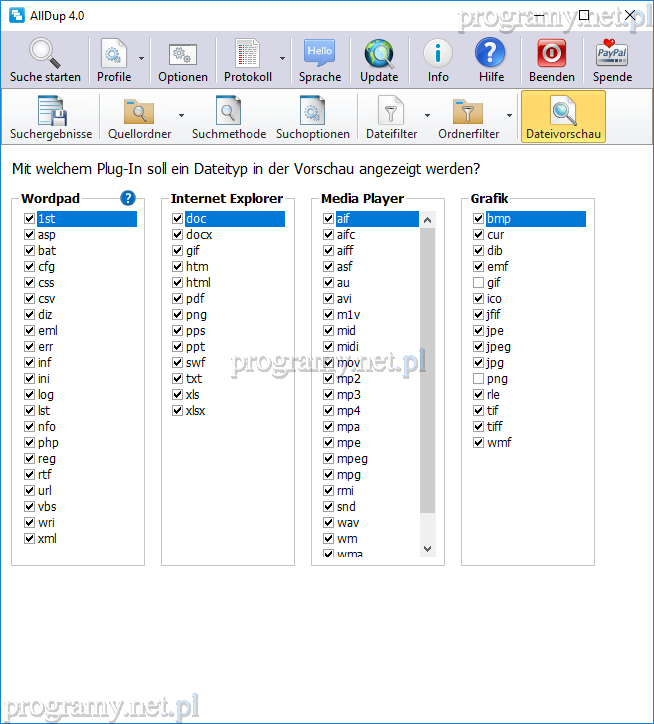Choose the Sprache Hello icon
This screenshot has width=654, height=724.
coord(320,53)
